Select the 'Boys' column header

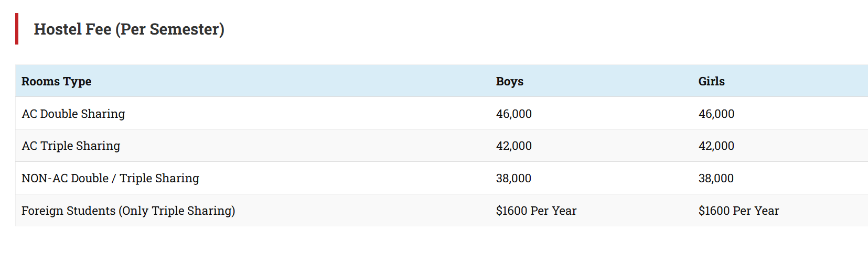(509, 81)
